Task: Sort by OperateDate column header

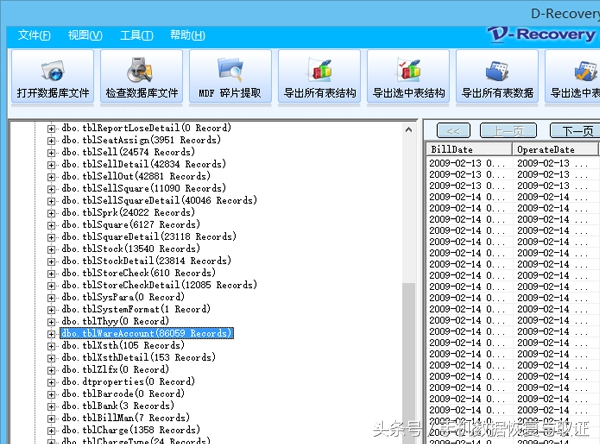Action: point(555,149)
